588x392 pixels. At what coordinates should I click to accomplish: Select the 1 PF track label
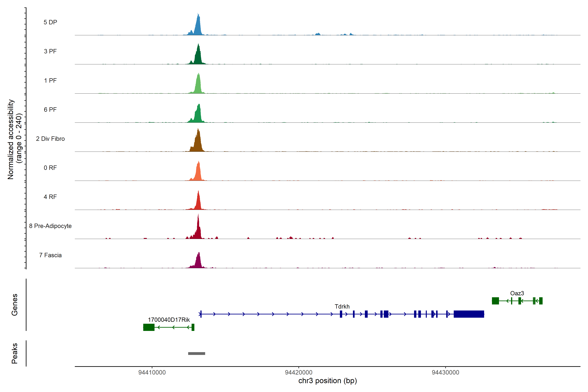(x=50, y=81)
